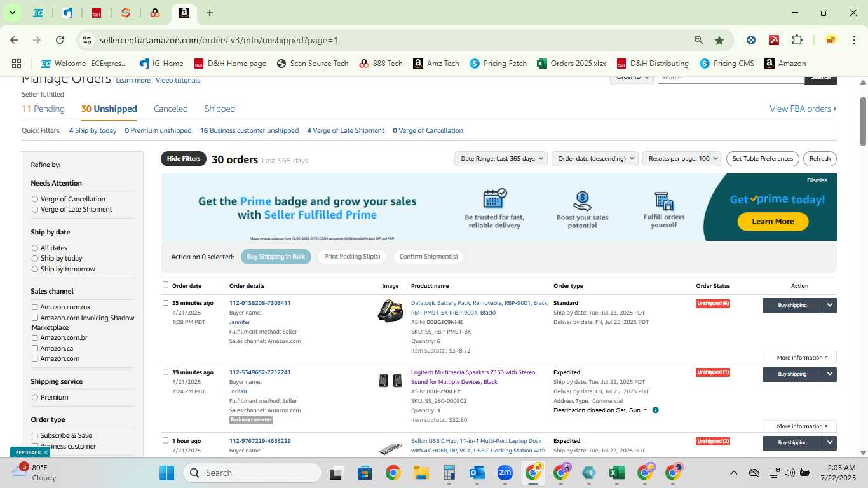This screenshot has height=488, width=868.
Task: Click the red pickaxe extension icon
Action: point(774,40)
